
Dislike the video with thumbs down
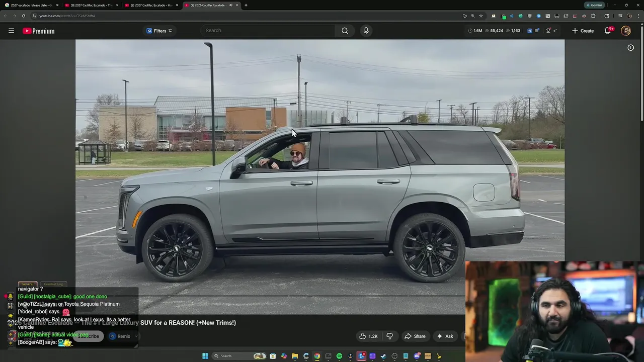389,336
